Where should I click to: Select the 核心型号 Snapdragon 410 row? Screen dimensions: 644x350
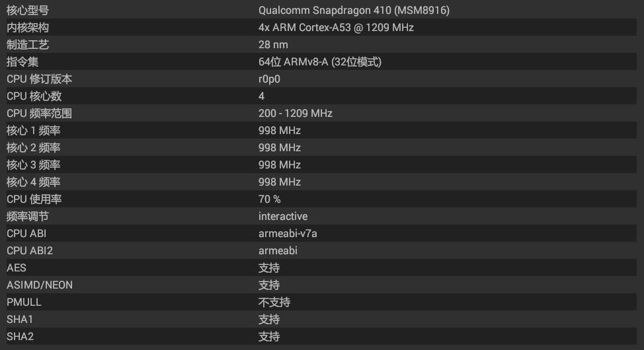(x=322, y=11)
